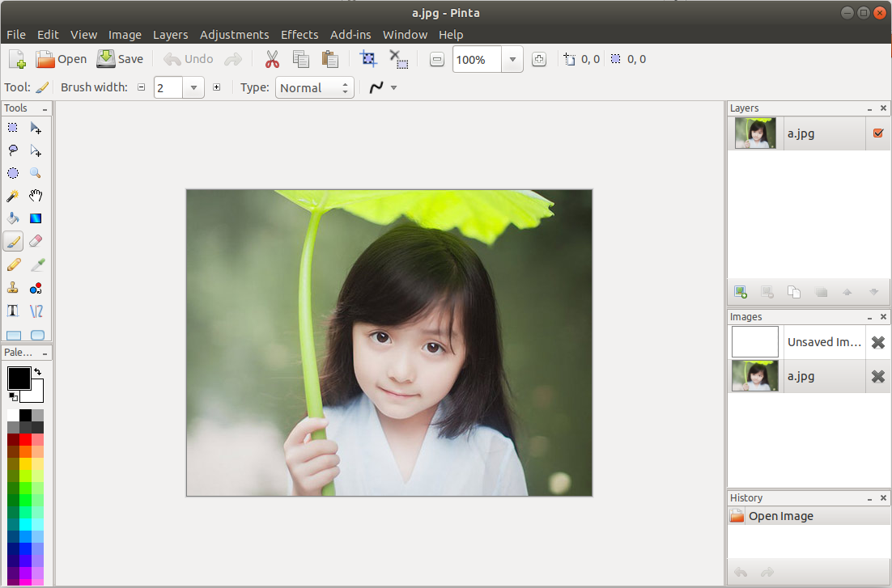
Task: Select the Paint Bucket tool
Action: (12, 218)
